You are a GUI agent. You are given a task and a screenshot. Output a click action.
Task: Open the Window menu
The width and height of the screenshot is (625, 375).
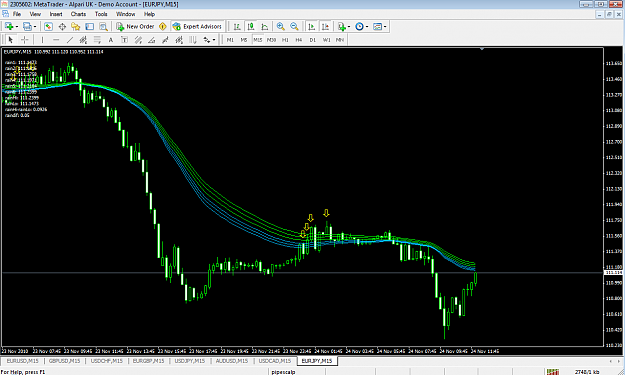[126, 14]
